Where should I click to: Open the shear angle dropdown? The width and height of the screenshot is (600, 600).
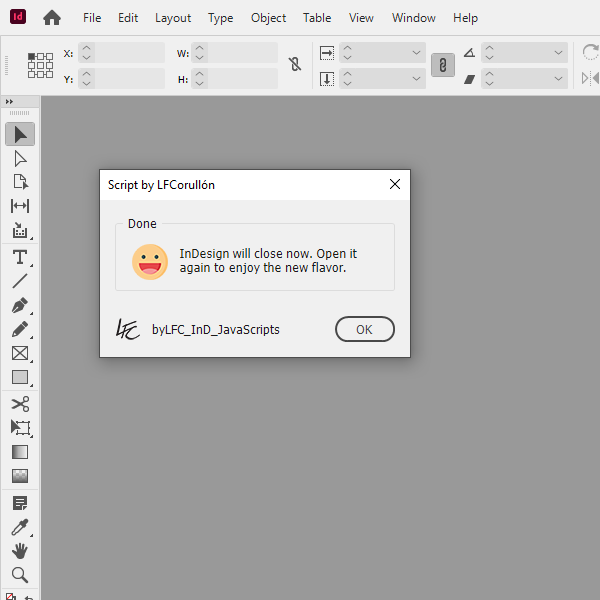tap(558, 79)
